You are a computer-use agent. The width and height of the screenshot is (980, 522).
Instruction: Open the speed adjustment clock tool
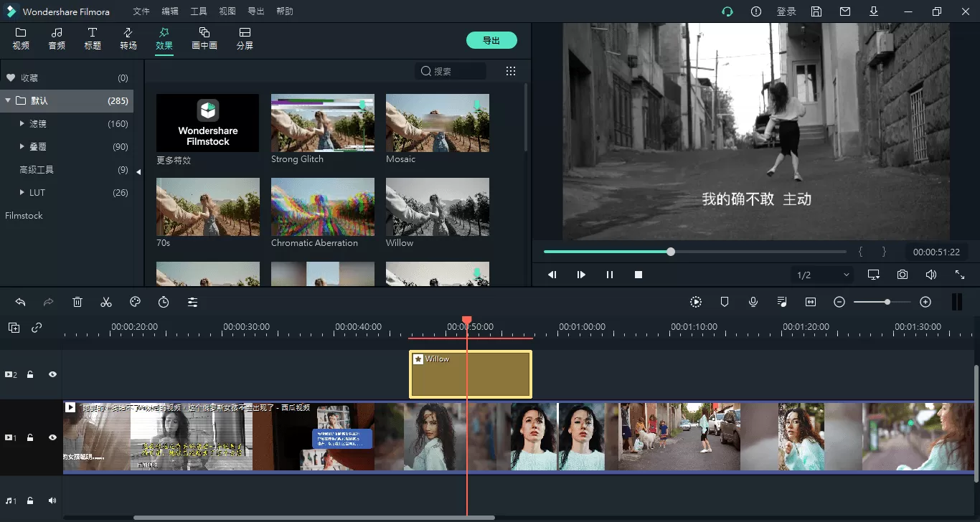coord(164,302)
